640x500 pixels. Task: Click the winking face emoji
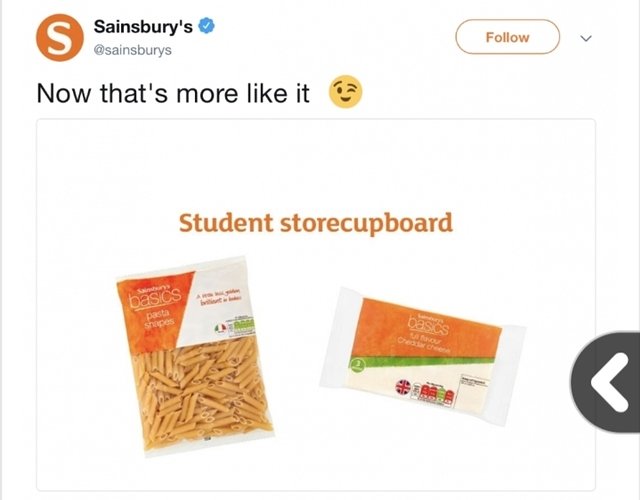point(344,93)
